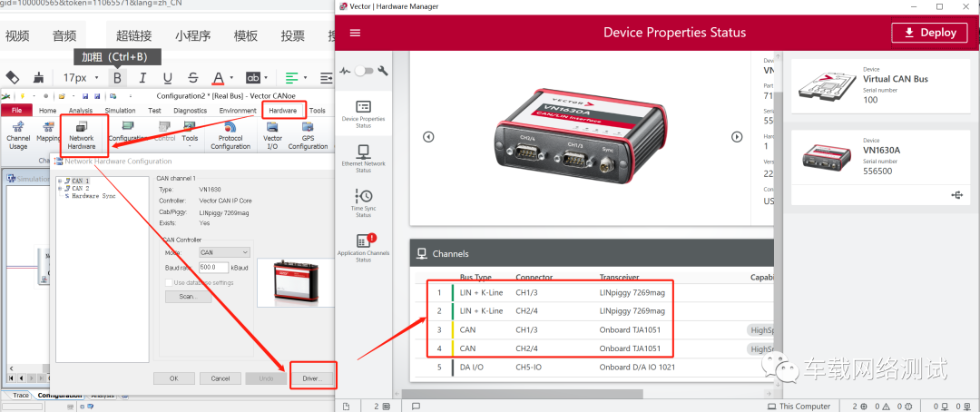Open the Diagnostics ribbon tab

click(190, 111)
